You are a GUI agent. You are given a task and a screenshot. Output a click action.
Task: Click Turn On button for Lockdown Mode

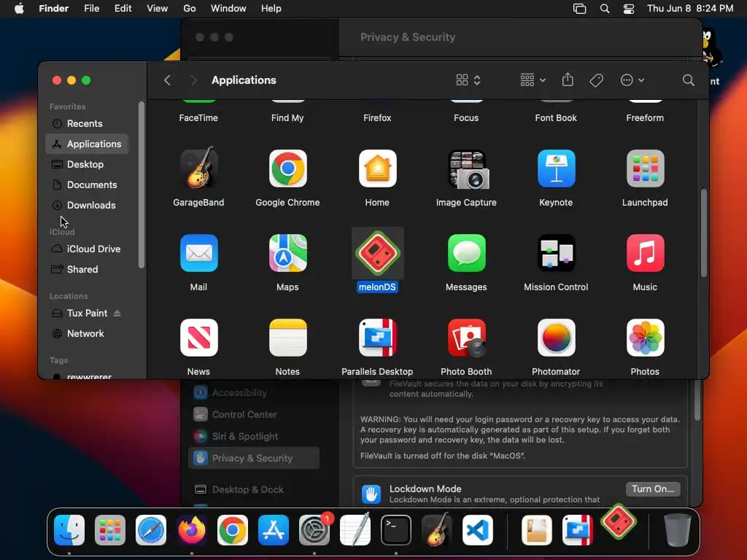pyautogui.click(x=653, y=489)
